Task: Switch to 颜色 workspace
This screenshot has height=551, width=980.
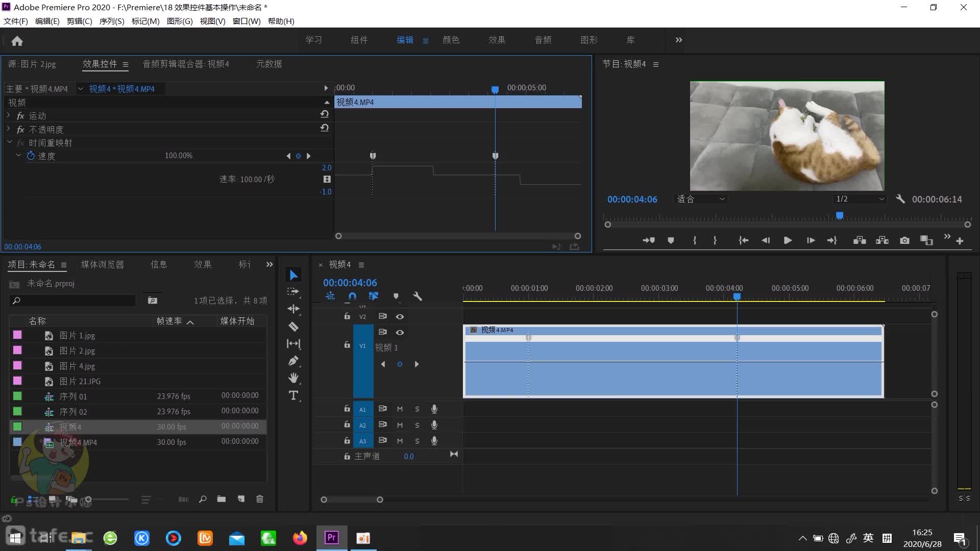Action: click(451, 40)
